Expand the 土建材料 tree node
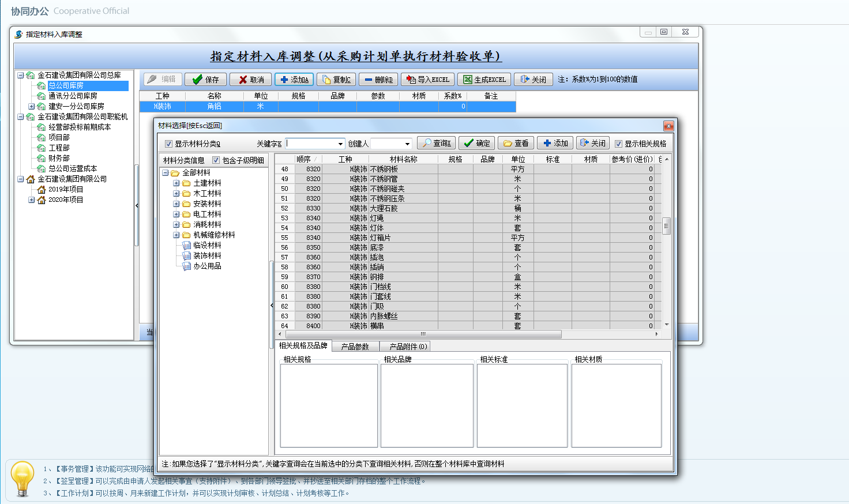The image size is (849, 504). [176, 183]
